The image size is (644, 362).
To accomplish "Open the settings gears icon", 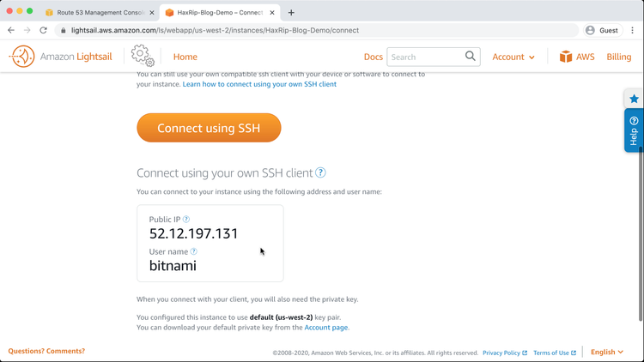I will pos(143,57).
